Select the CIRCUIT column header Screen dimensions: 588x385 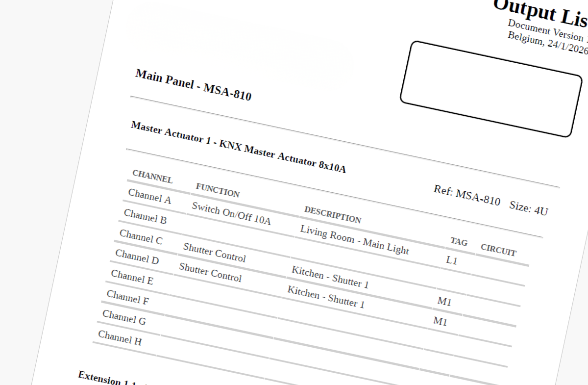click(x=498, y=250)
